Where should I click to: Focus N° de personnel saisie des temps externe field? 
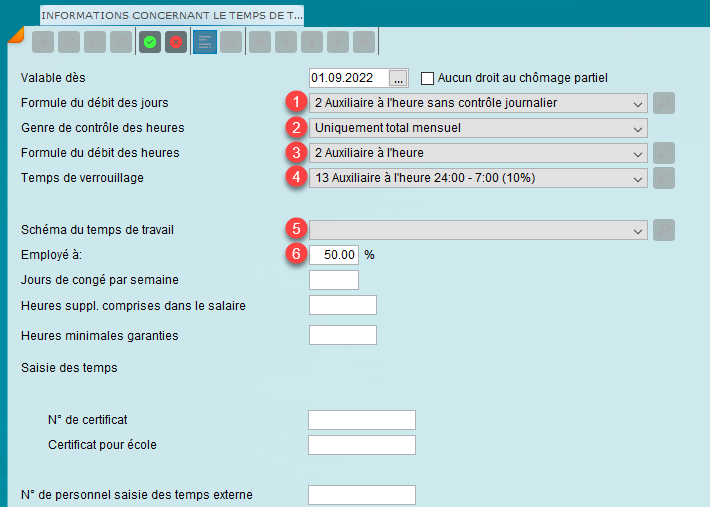click(x=362, y=495)
